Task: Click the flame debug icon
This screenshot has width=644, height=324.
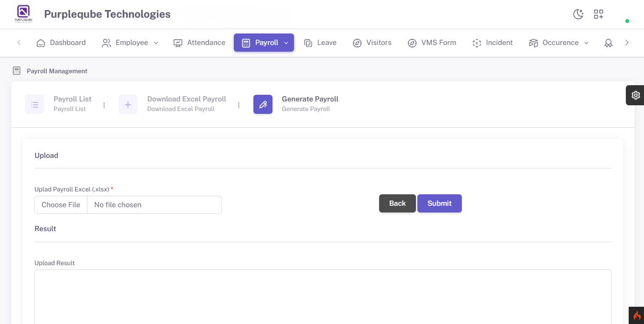Action: (637, 315)
